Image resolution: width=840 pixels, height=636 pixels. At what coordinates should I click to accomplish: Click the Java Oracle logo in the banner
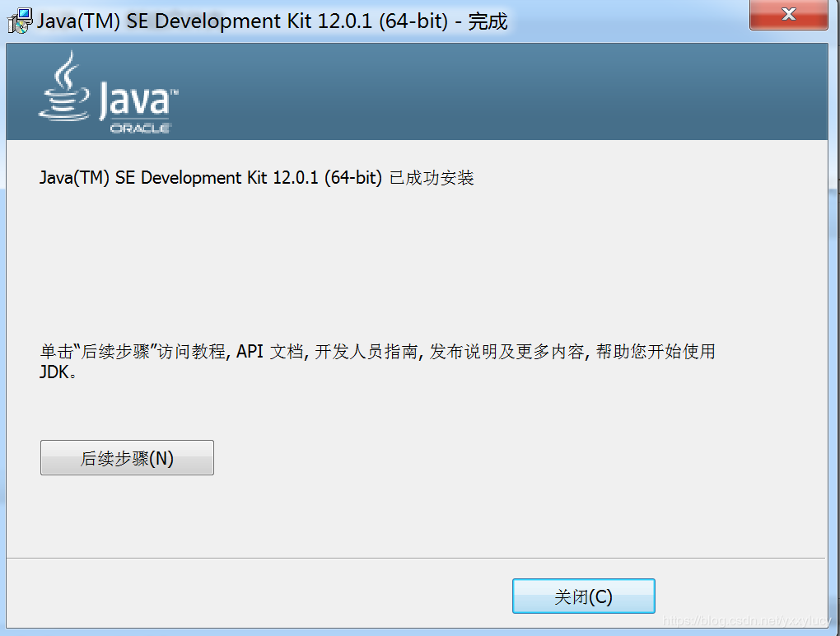click(108, 93)
